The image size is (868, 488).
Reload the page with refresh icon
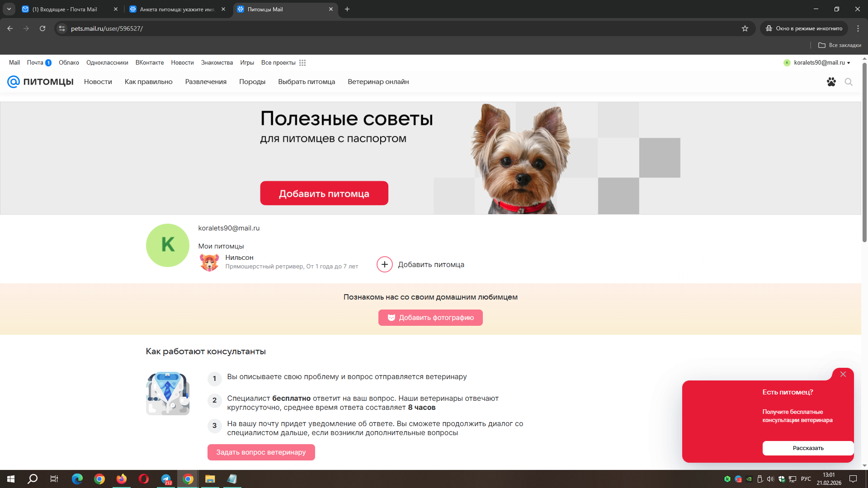pos(42,28)
